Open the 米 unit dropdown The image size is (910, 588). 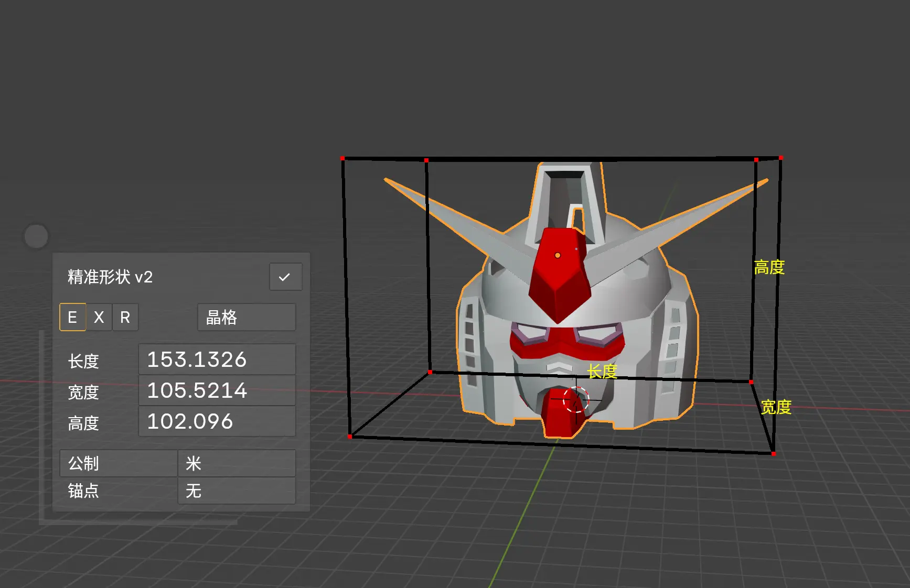pos(237,463)
